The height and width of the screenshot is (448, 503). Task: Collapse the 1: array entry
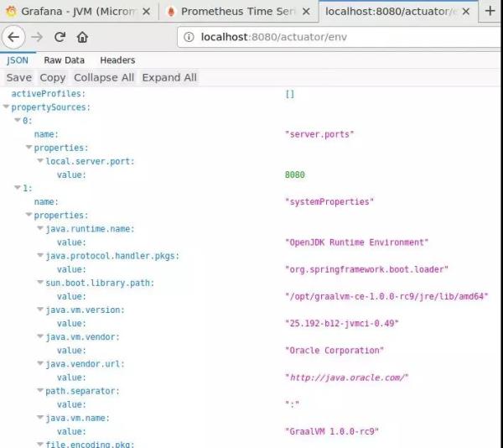18,187
